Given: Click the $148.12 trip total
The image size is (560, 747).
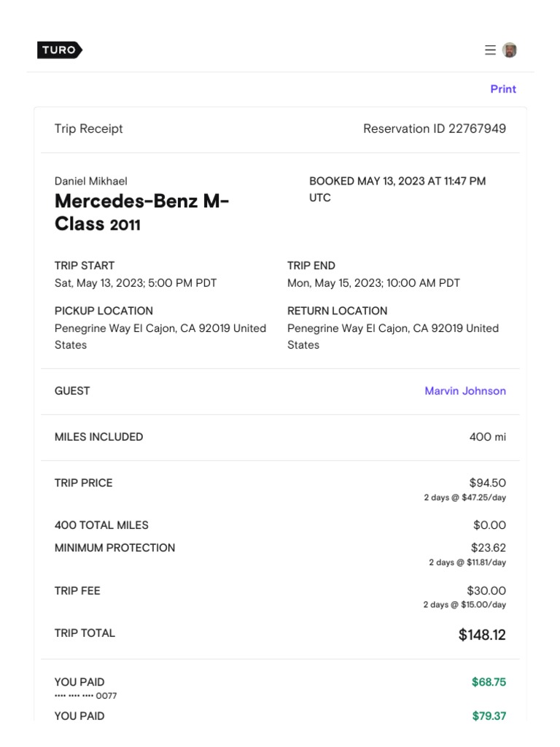Looking at the screenshot, I should [x=482, y=635].
